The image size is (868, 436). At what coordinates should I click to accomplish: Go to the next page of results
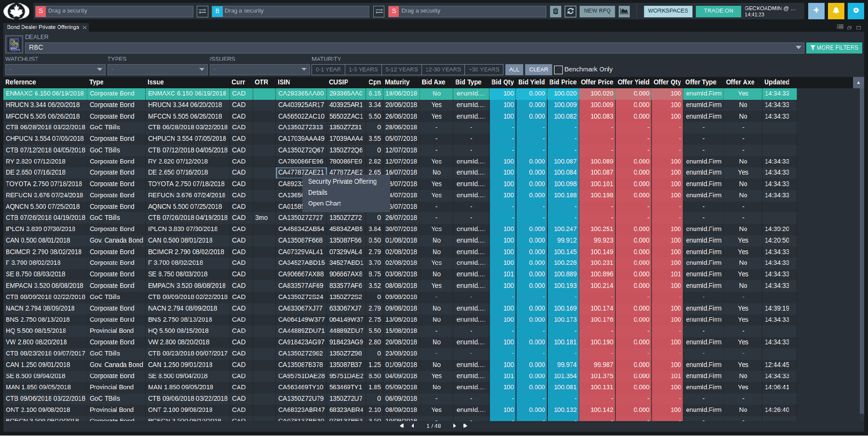point(454,426)
